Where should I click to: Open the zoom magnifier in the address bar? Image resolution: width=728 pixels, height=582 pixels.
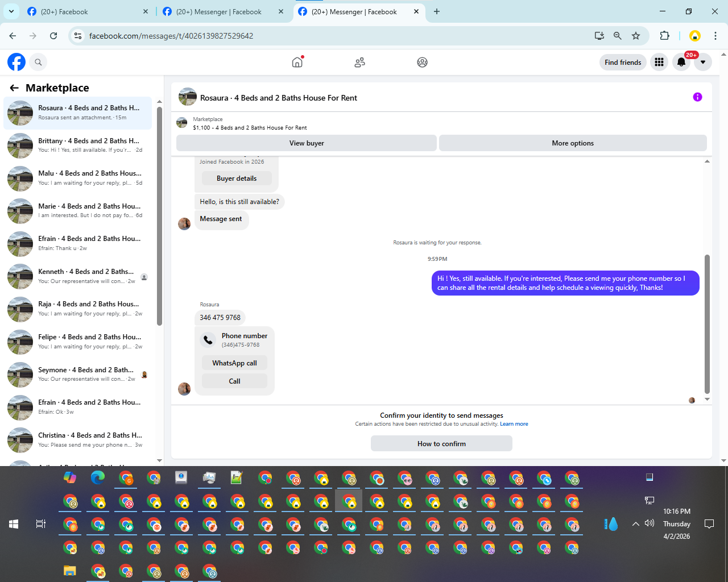617,36
